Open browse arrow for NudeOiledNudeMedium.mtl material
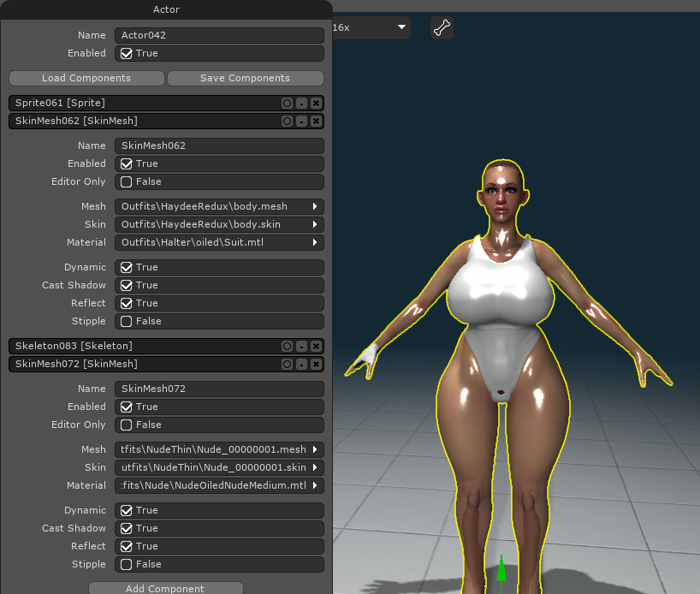Screen dimensions: 700x594 click(315, 485)
